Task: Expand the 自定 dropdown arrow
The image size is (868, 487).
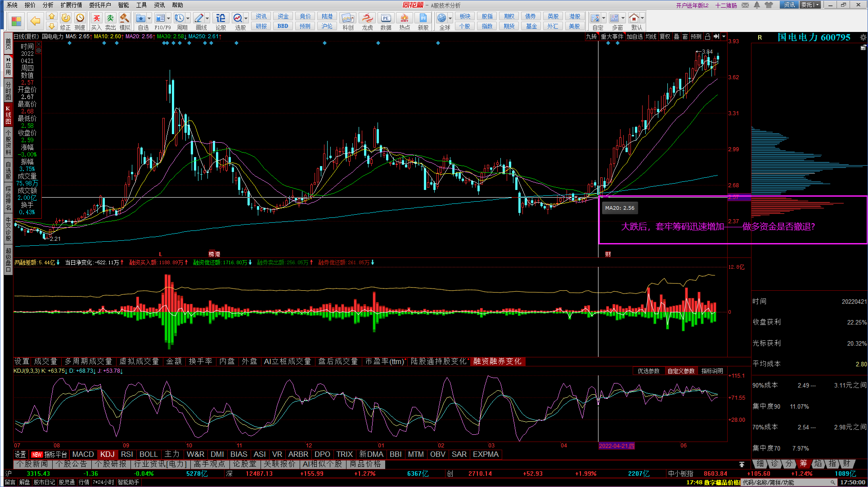Action: (x=603, y=18)
